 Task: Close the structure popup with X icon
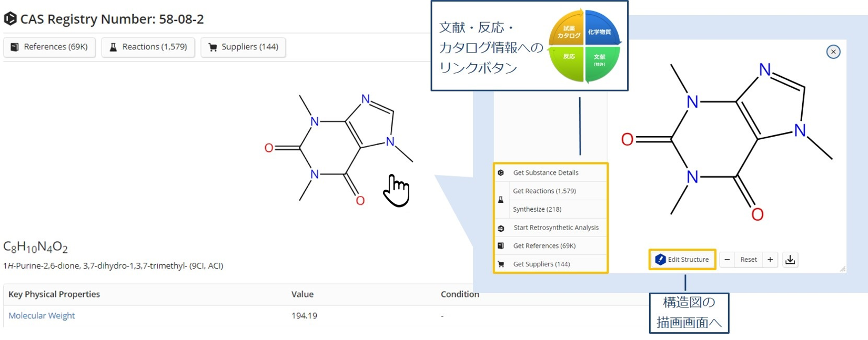(x=833, y=51)
